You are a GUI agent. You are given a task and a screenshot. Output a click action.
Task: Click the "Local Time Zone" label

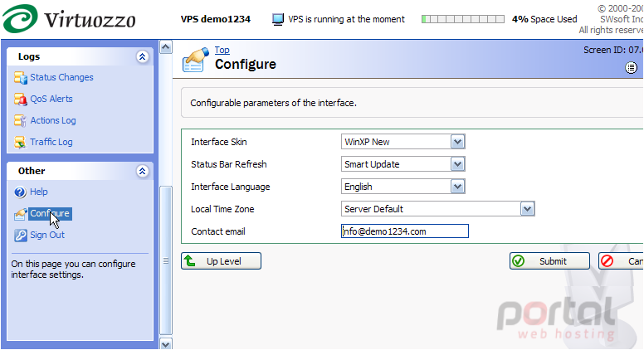tap(222, 209)
